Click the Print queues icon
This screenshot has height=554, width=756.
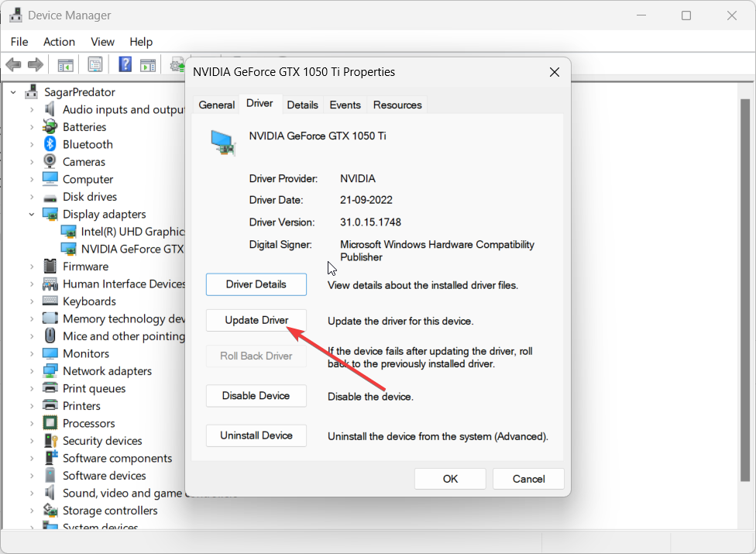click(50, 387)
